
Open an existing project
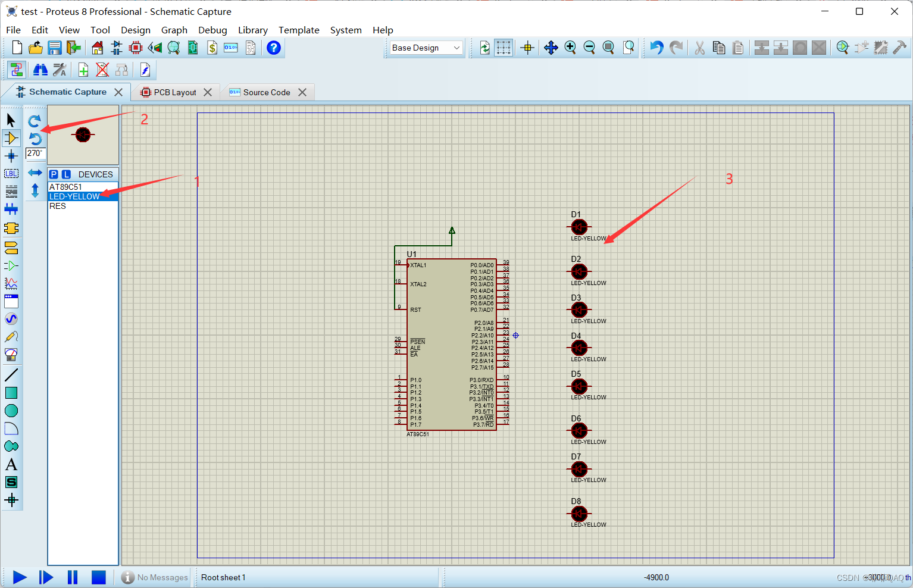tap(36, 48)
